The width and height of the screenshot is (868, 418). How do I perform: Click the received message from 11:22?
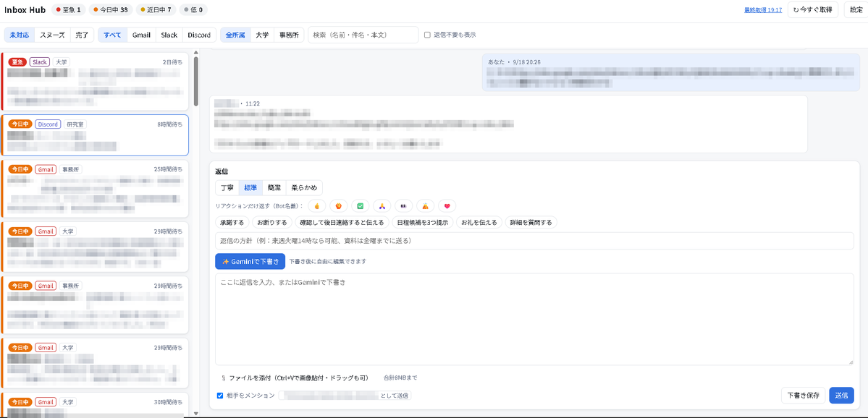[x=508, y=124]
